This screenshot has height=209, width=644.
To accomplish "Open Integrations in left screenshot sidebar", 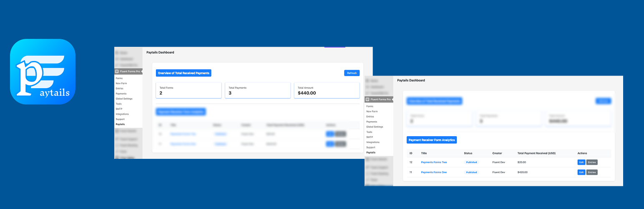I will 122,114.
